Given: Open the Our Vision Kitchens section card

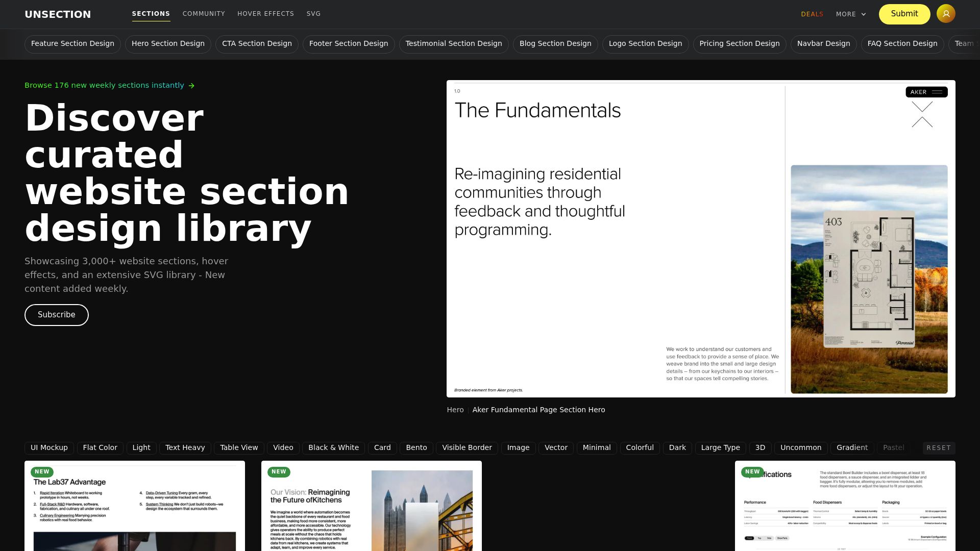Looking at the screenshot, I should (372, 506).
